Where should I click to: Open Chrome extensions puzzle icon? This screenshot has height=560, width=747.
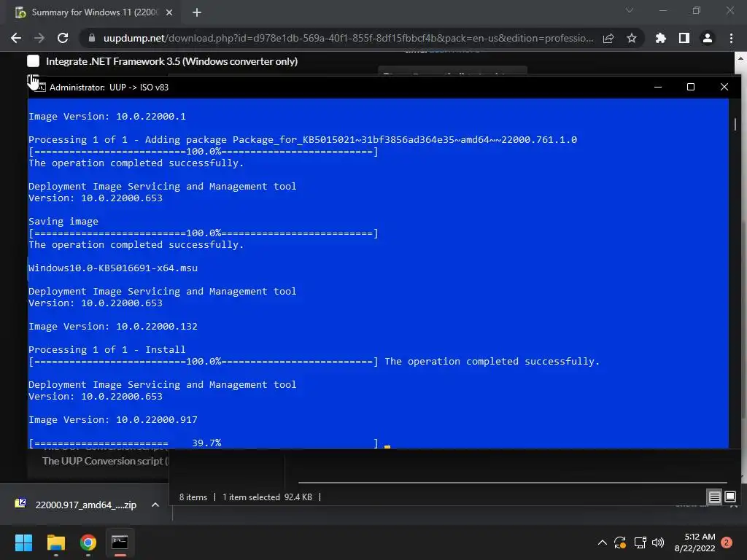pos(661,38)
